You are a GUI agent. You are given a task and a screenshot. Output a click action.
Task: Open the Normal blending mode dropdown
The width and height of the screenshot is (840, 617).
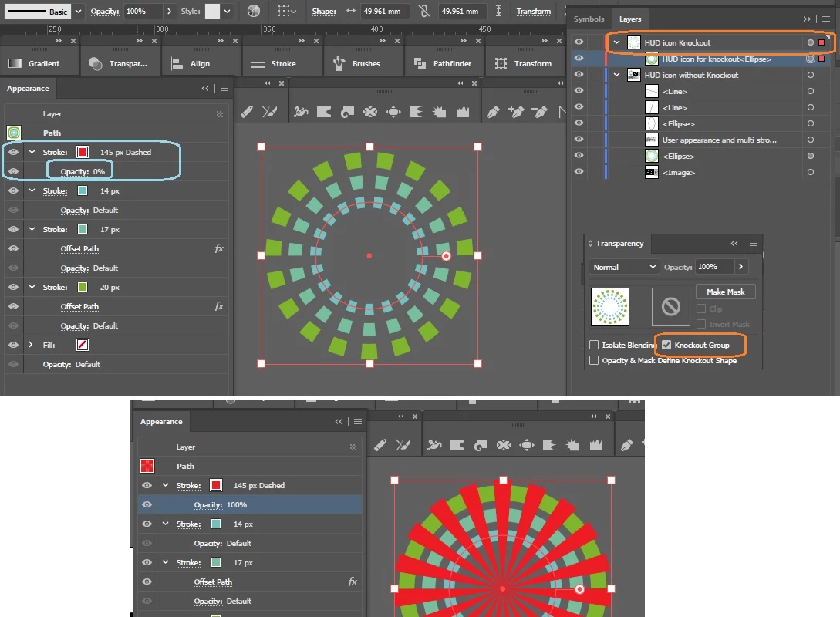tap(623, 267)
